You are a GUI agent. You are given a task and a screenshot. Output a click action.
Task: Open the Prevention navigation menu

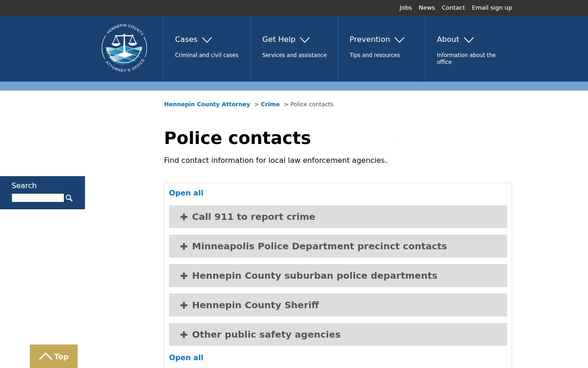click(x=370, y=40)
